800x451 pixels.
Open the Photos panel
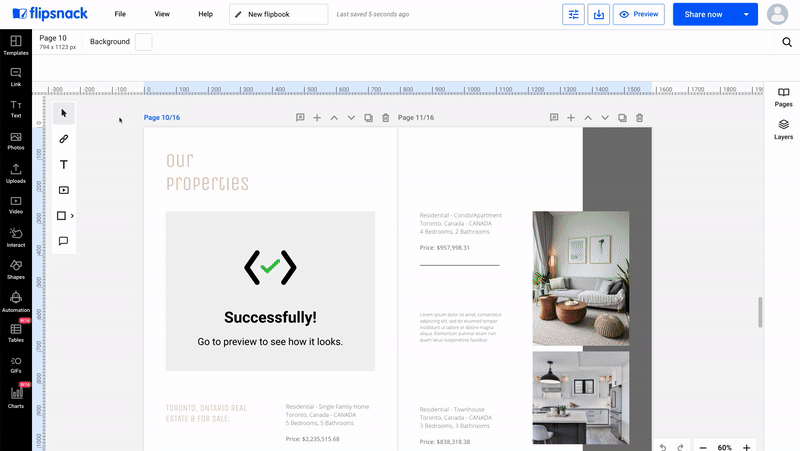point(16,141)
